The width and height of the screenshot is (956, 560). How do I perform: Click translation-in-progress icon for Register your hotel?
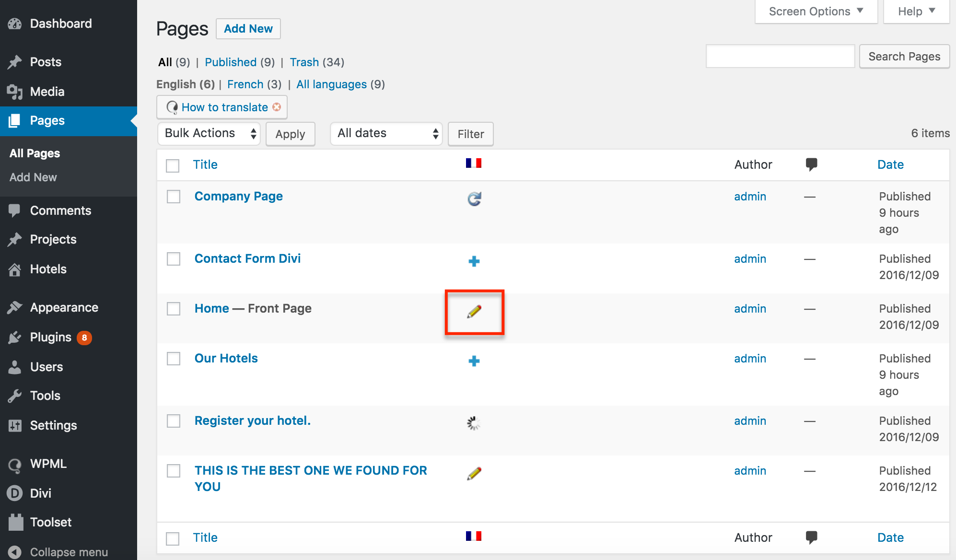tap(474, 423)
